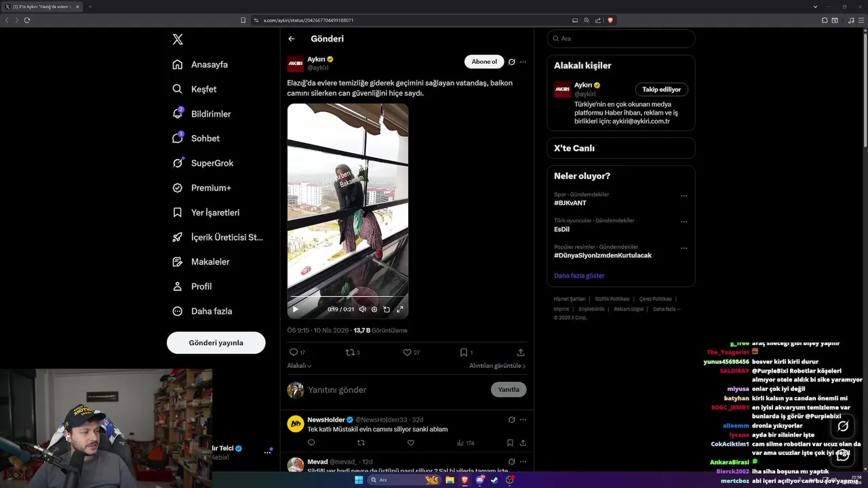Like the post with 27 likes
The image size is (868, 488).
[x=411, y=352]
